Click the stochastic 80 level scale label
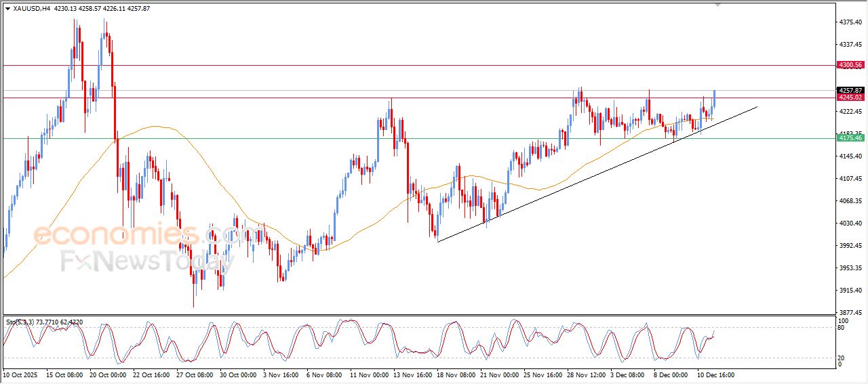This screenshot has width=868, height=384. point(842,328)
